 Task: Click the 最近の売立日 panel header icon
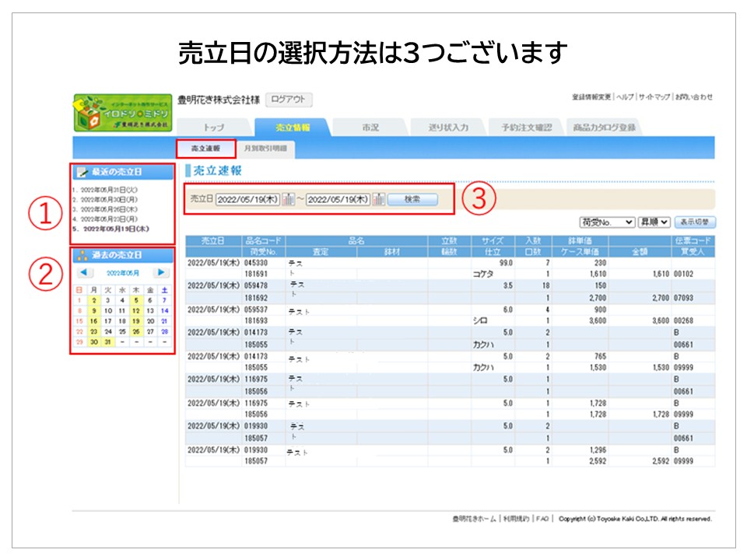click(82, 172)
